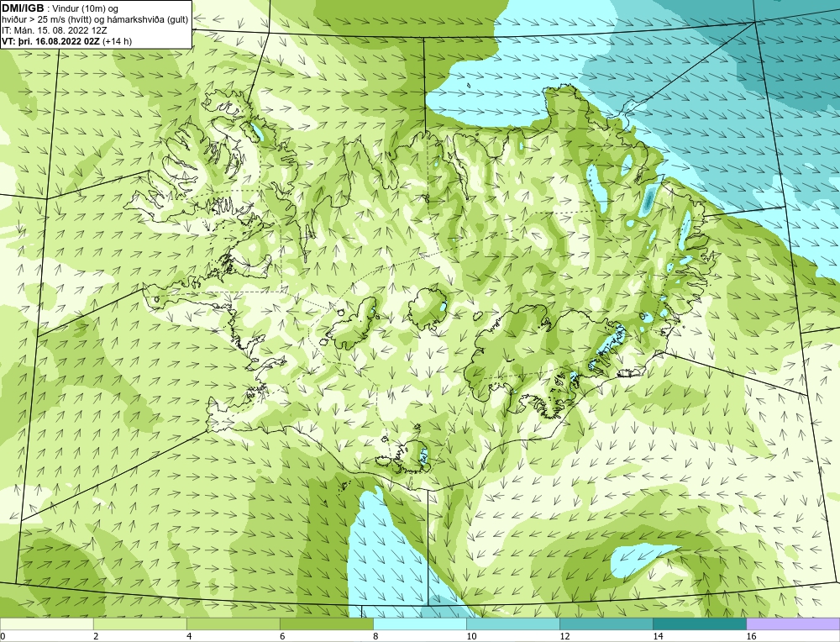The image size is (840, 642).
Task: Click the 4–6 m/s green legend swatch
Action: [233, 624]
